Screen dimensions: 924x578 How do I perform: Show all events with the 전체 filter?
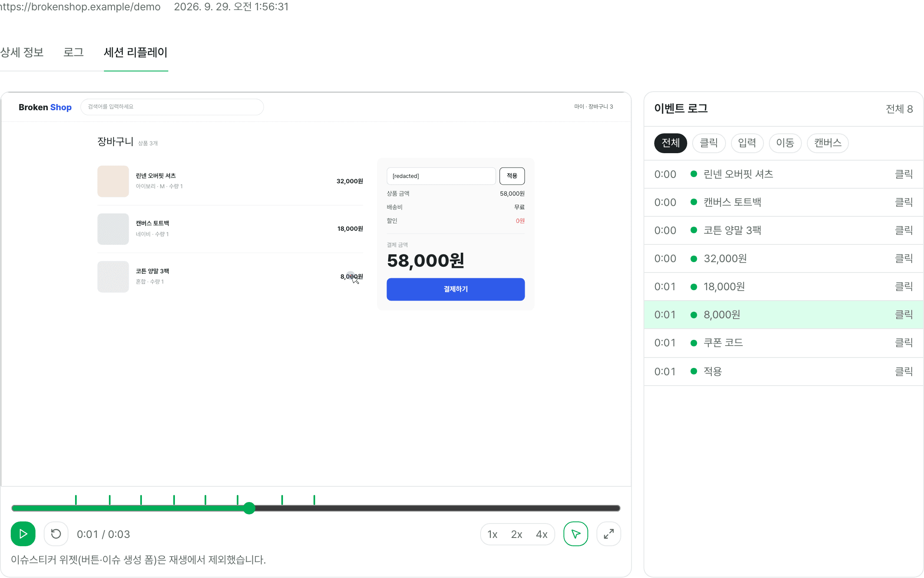[x=670, y=143]
